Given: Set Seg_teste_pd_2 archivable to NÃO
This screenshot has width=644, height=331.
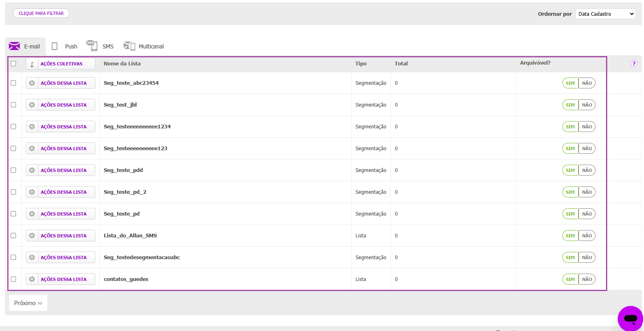Looking at the screenshot, I should tap(587, 192).
